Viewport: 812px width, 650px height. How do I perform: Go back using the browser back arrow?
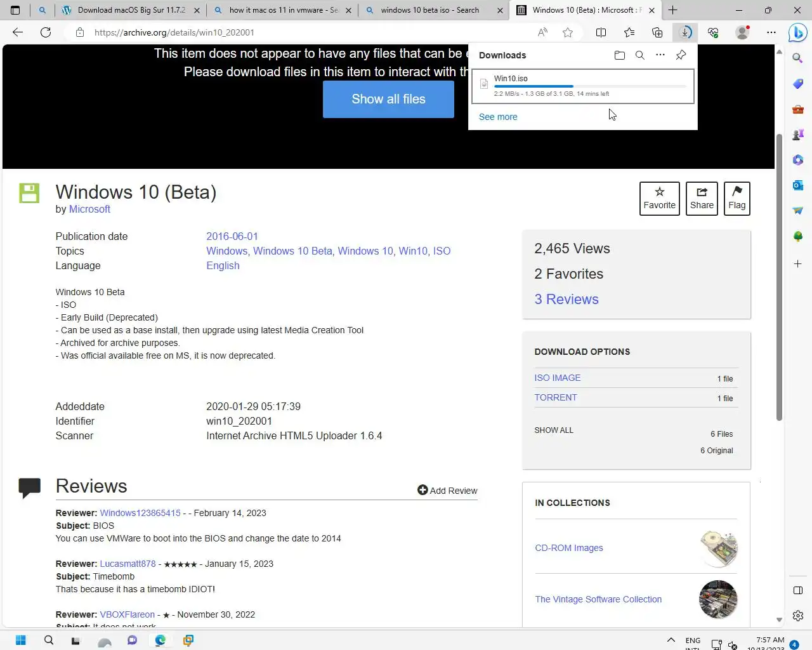click(18, 32)
